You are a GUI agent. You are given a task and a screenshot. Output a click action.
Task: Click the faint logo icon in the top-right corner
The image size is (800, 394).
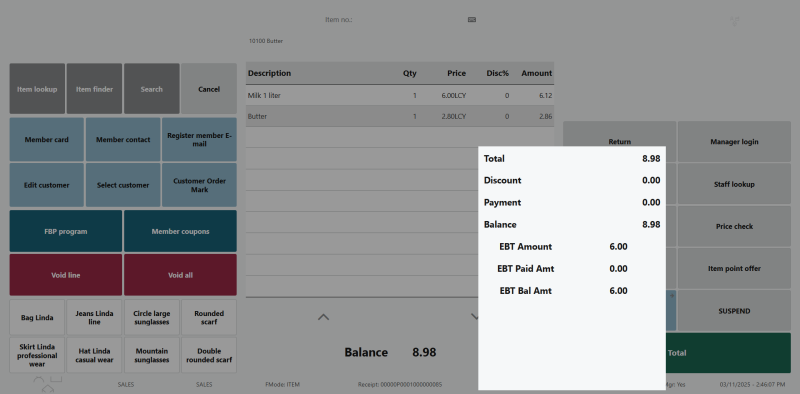(735, 21)
